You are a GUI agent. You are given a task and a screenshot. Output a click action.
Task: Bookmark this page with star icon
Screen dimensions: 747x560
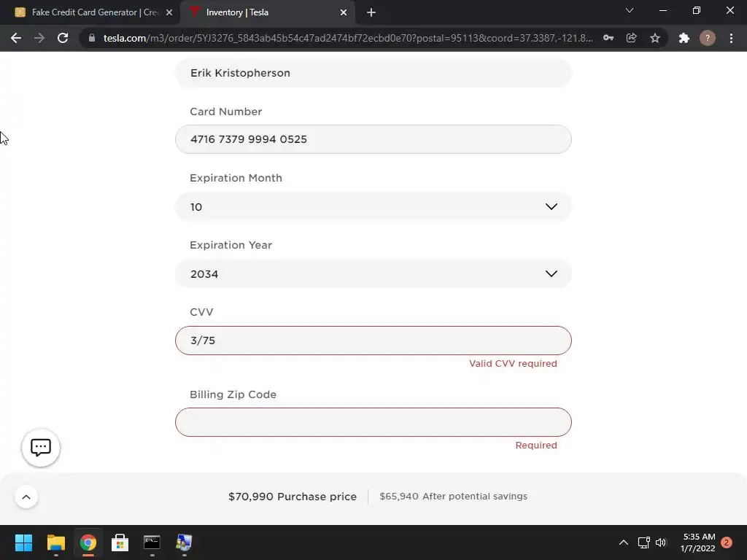655,38
